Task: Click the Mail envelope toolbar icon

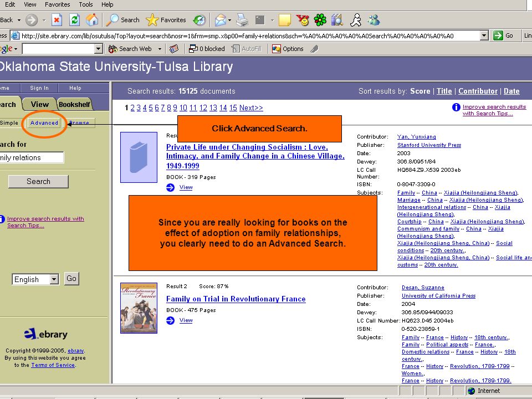Action: pos(220,20)
